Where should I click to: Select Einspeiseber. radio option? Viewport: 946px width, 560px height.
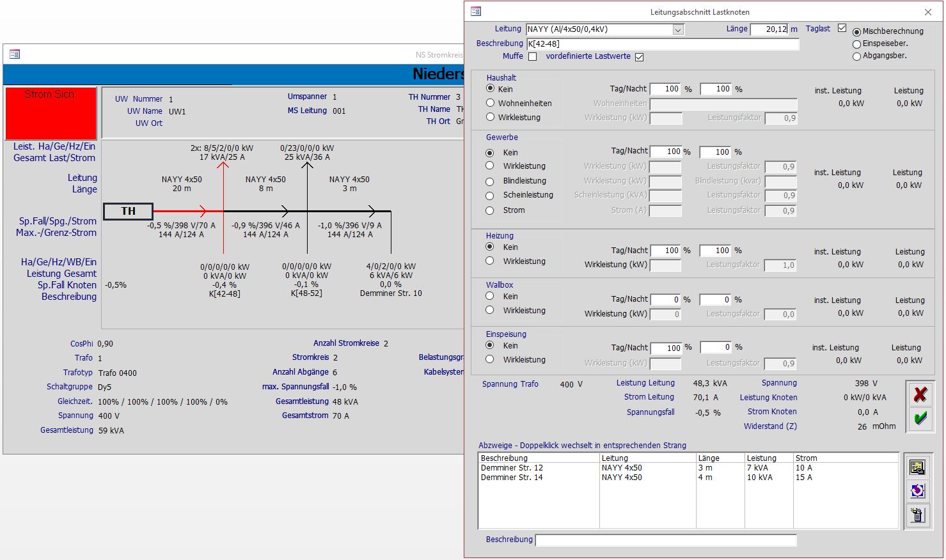coord(856,44)
